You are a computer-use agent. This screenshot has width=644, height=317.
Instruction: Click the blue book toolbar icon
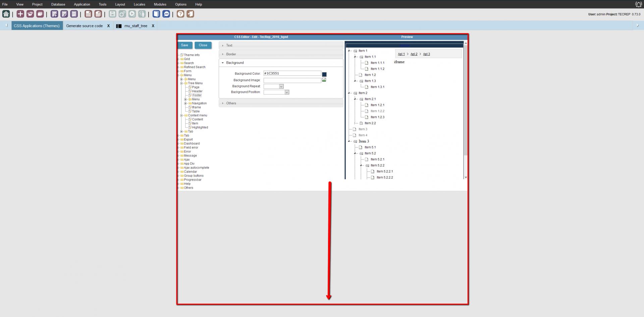click(156, 14)
